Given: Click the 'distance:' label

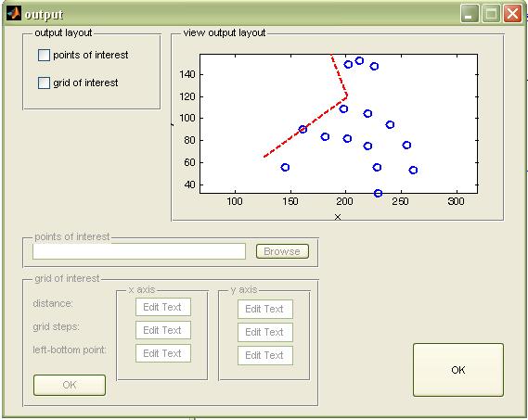Looking at the screenshot, I should 53,303.
